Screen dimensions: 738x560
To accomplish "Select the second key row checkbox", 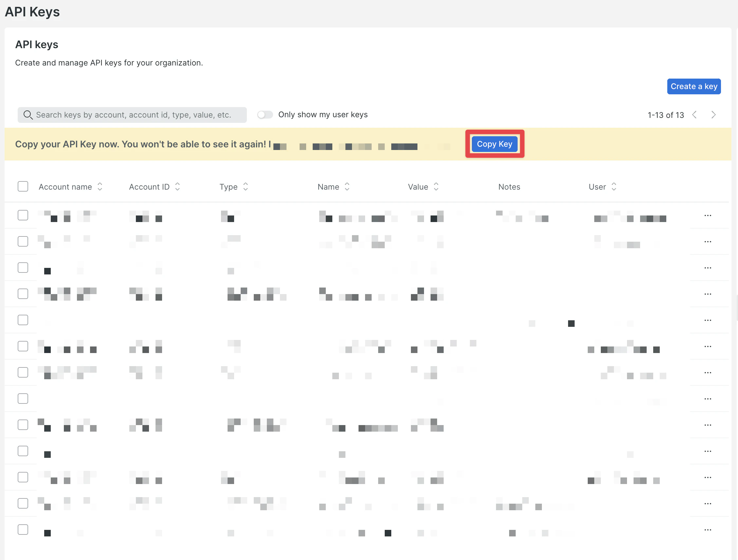I will click(23, 241).
